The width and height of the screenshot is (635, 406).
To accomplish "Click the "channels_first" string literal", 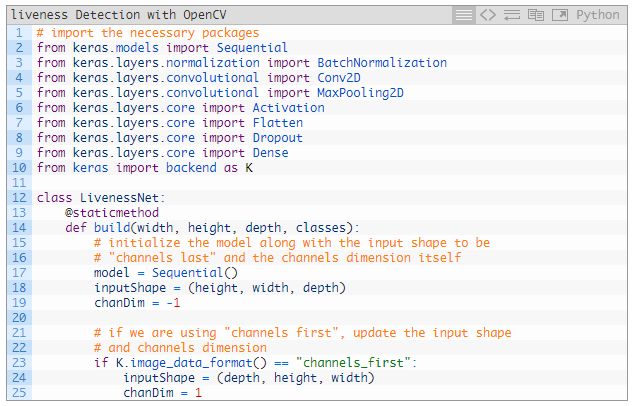I will tap(348, 363).
